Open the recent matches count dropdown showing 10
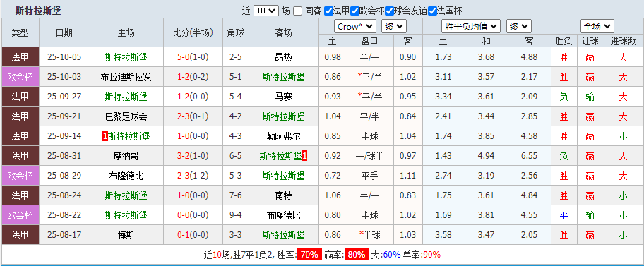644x266 pixels. (266, 11)
